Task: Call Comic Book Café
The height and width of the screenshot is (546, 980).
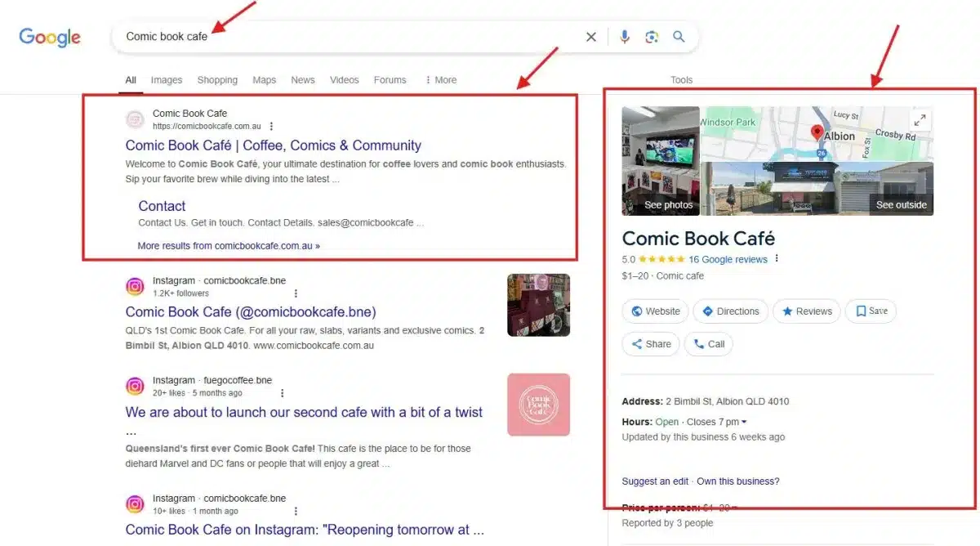Action: tap(709, 344)
